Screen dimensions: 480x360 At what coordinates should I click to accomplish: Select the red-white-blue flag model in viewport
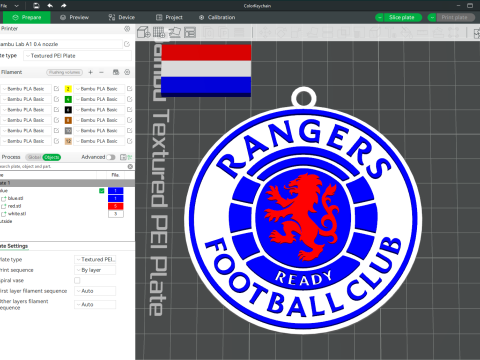(x=206, y=71)
